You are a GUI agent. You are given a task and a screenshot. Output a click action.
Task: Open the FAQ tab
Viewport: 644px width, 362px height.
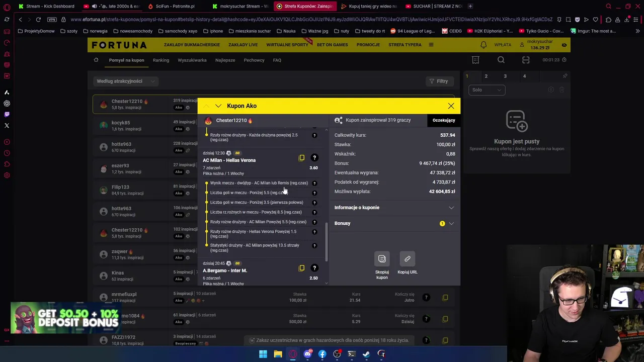(x=277, y=60)
